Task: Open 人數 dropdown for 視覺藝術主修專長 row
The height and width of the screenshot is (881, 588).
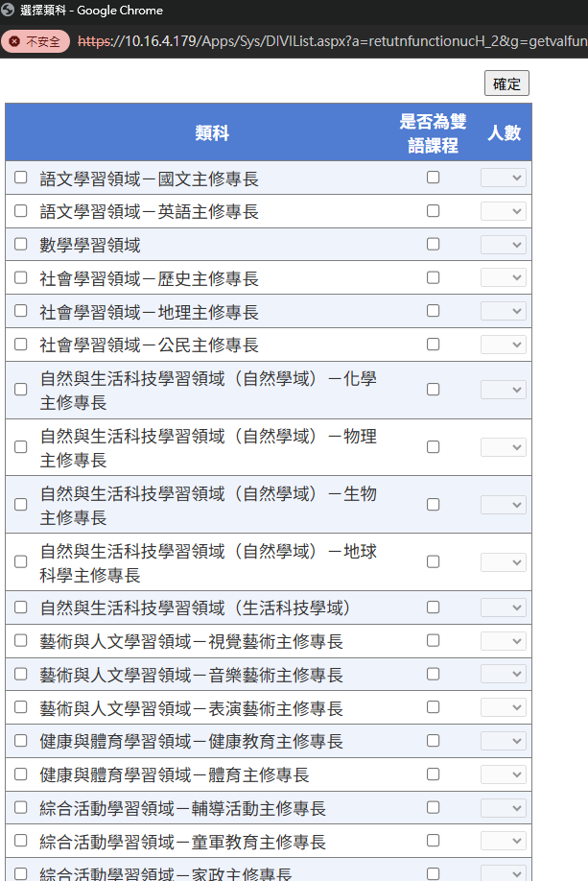Action: (x=504, y=641)
